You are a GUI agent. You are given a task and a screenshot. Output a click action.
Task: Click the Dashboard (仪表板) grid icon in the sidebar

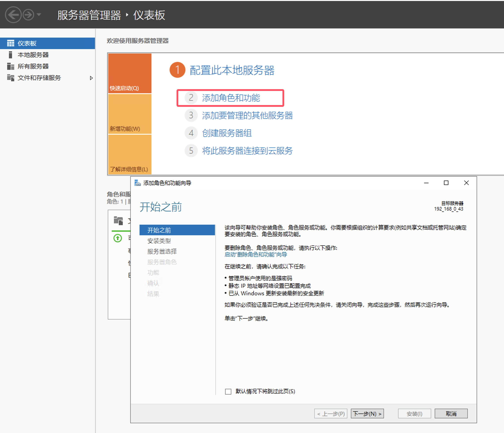click(10, 43)
